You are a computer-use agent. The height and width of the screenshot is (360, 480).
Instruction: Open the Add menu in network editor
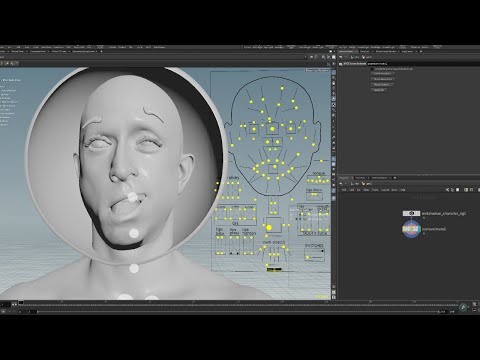344,190
